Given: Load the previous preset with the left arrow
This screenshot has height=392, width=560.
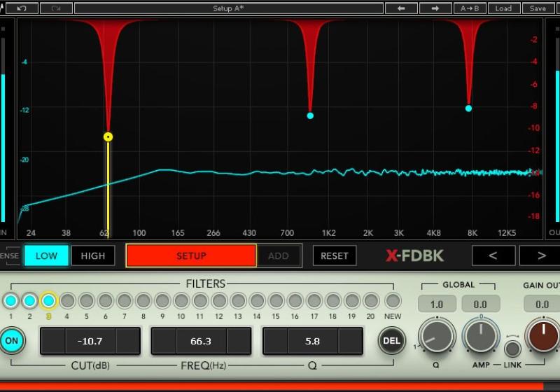Looking at the screenshot, I should [401, 8].
